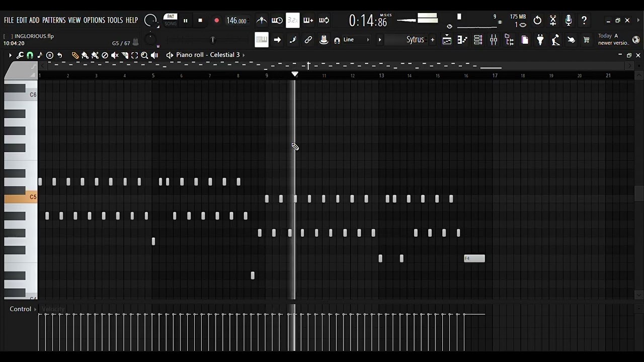Image resolution: width=644 pixels, height=362 pixels.
Task: Open the FILE menu
Action: 9,20
